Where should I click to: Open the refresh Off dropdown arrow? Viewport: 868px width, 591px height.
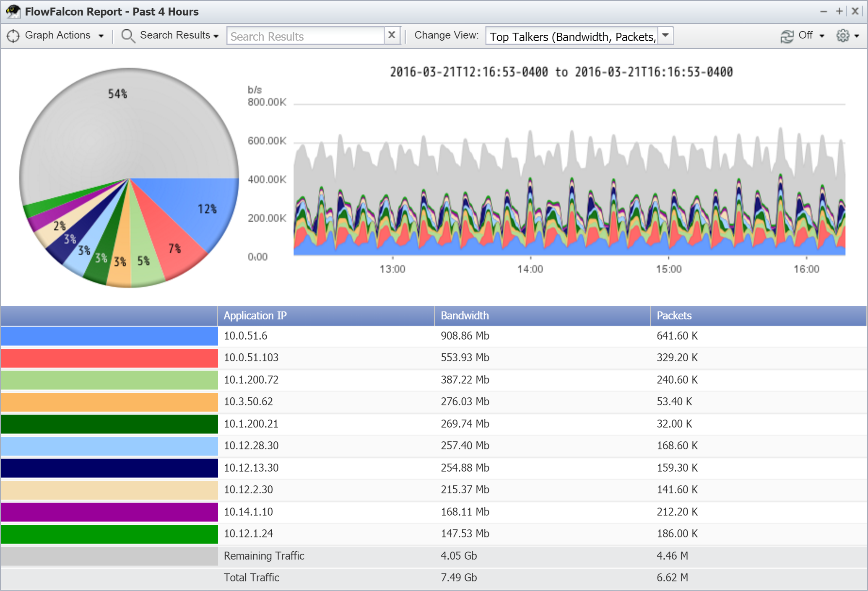pyautogui.click(x=822, y=36)
